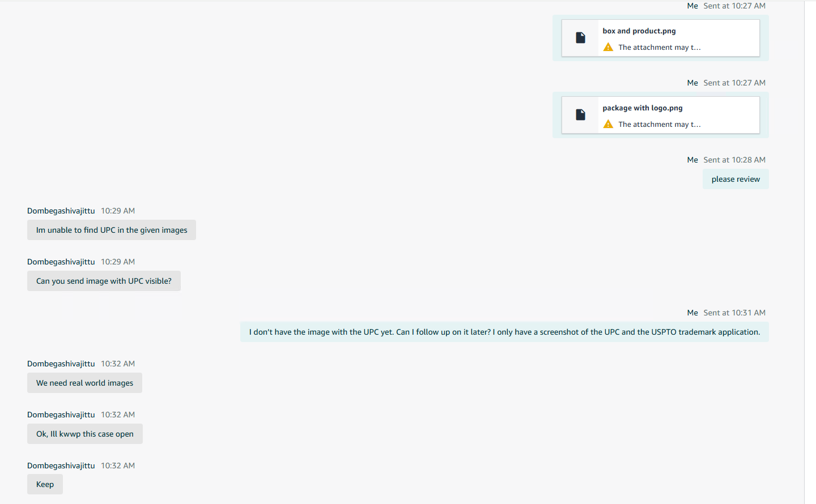The image size is (816, 504).
Task: Click the message mentioning USPTO trademark application
Action: tap(504, 332)
